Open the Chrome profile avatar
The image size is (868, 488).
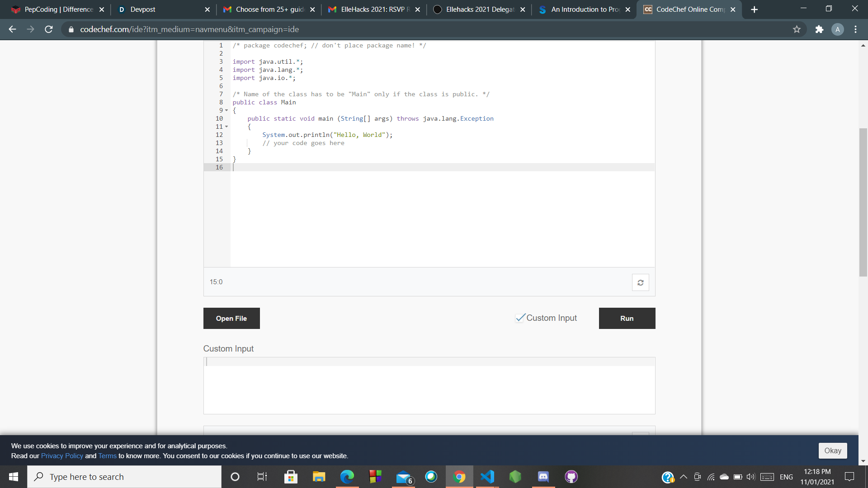click(x=837, y=29)
